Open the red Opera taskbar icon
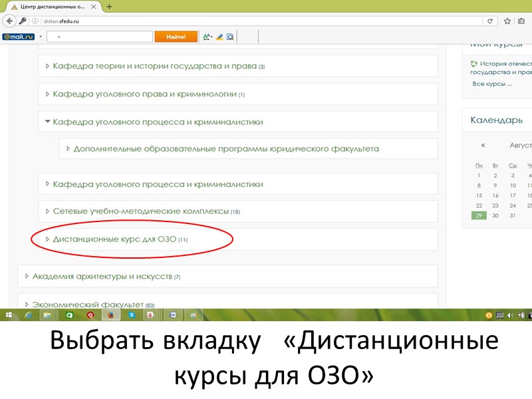The image size is (532, 399). (x=90, y=315)
